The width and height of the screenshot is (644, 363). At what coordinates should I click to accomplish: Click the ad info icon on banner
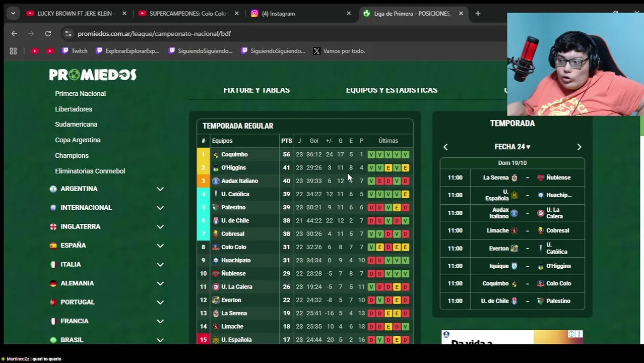[571, 334]
